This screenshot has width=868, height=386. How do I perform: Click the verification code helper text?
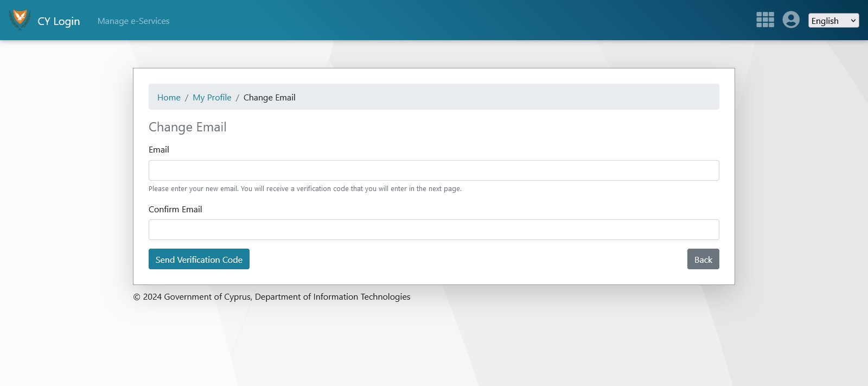pos(305,189)
